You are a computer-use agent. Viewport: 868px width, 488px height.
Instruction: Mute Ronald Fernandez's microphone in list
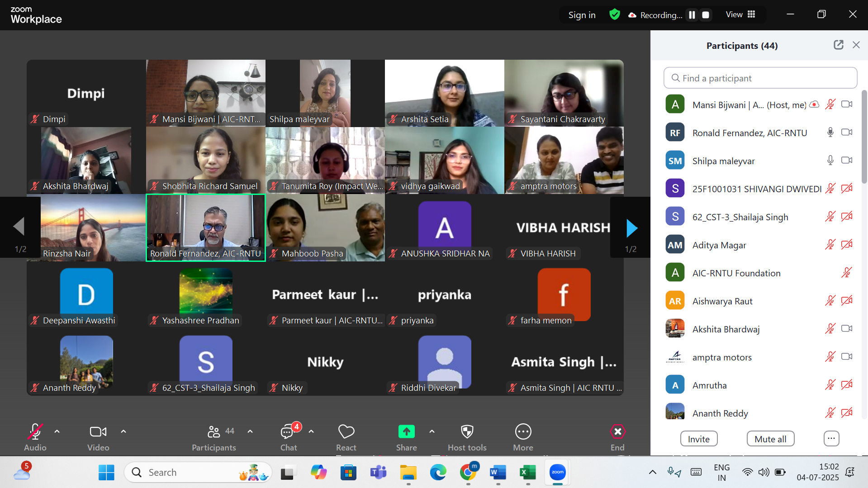[830, 133]
